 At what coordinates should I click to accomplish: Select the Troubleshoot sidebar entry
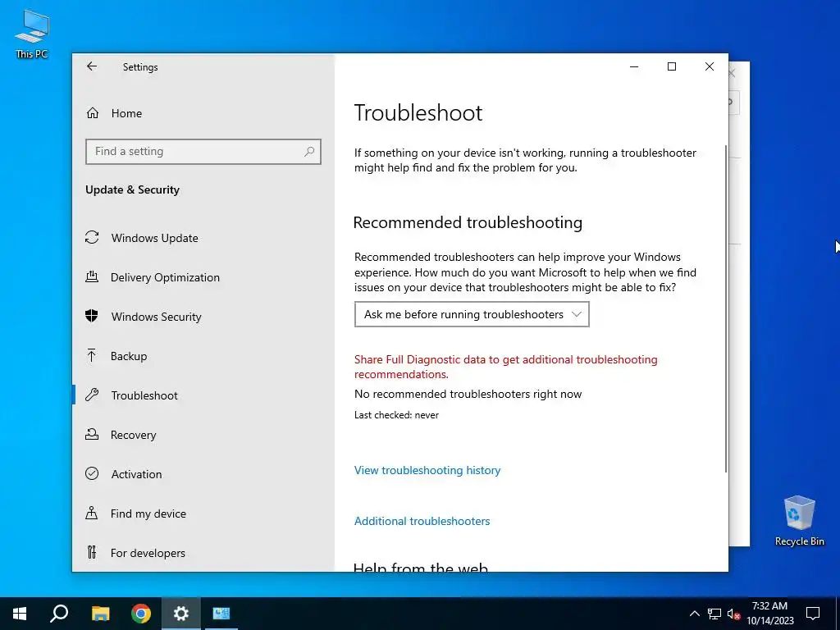[144, 395]
